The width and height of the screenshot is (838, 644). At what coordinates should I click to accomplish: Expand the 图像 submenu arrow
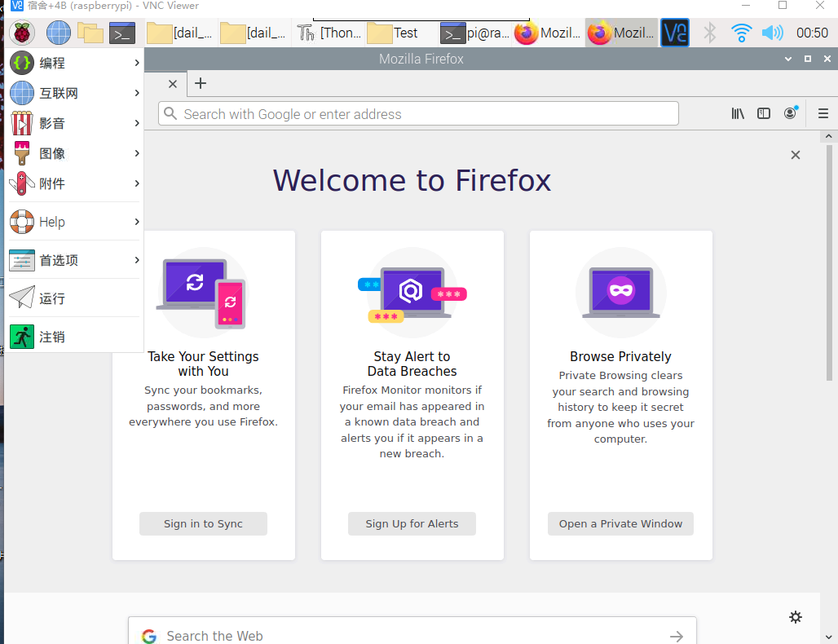(137, 153)
